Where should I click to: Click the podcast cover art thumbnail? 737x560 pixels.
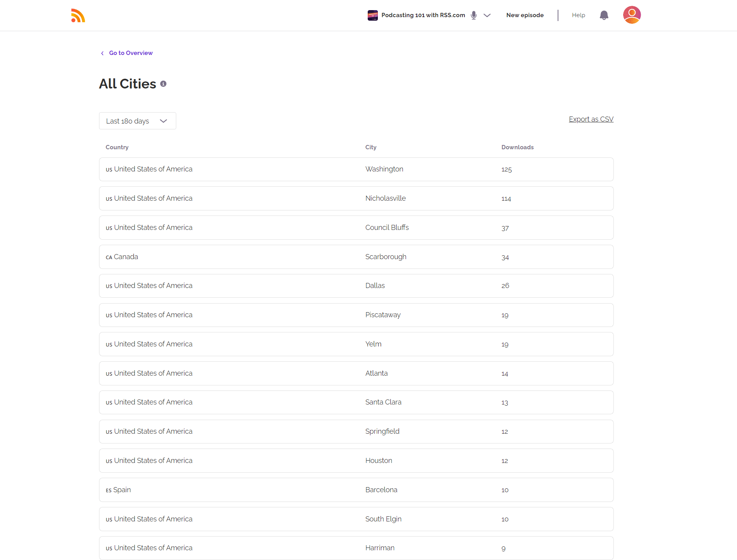click(x=372, y=15)
